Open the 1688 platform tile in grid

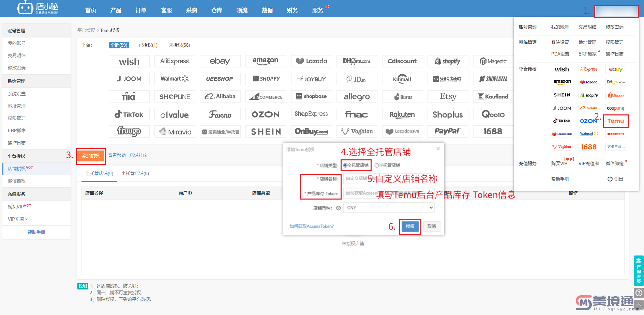493,131
